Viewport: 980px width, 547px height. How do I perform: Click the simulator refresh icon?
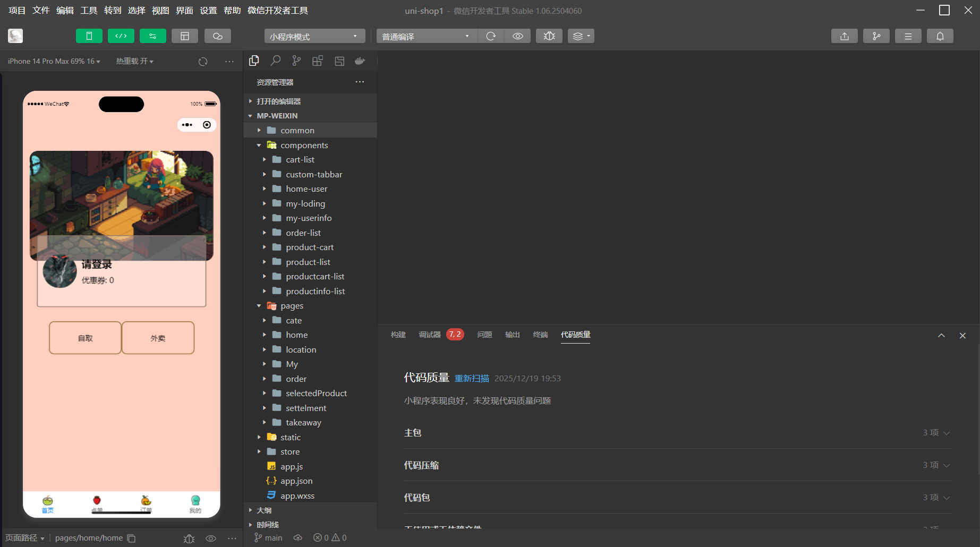(203, 62)
